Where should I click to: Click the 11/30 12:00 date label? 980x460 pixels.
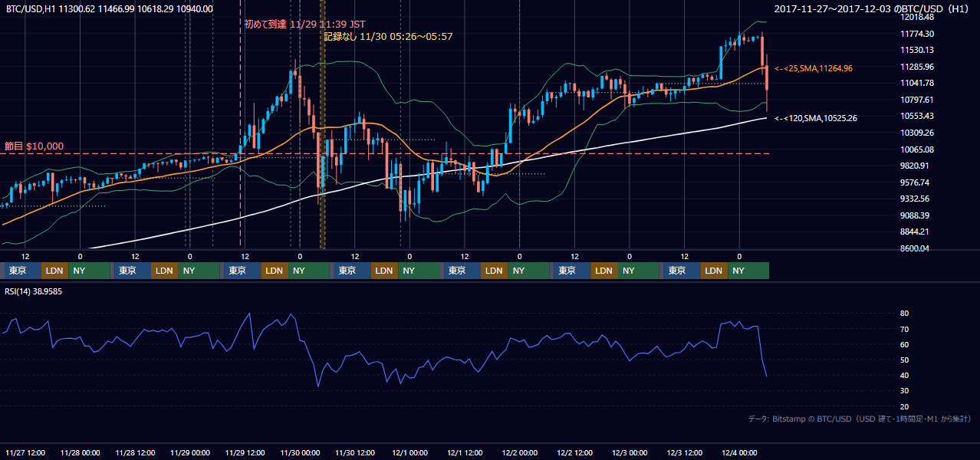click(x=355, y=452)
